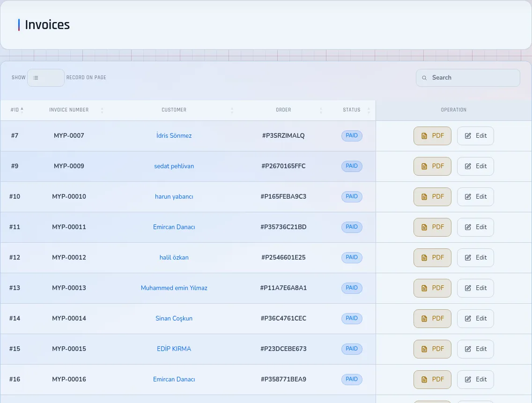Sort by the Invoice Number column header
The height and width of the screenshot is (403, 532).
[x=69, y=110]
